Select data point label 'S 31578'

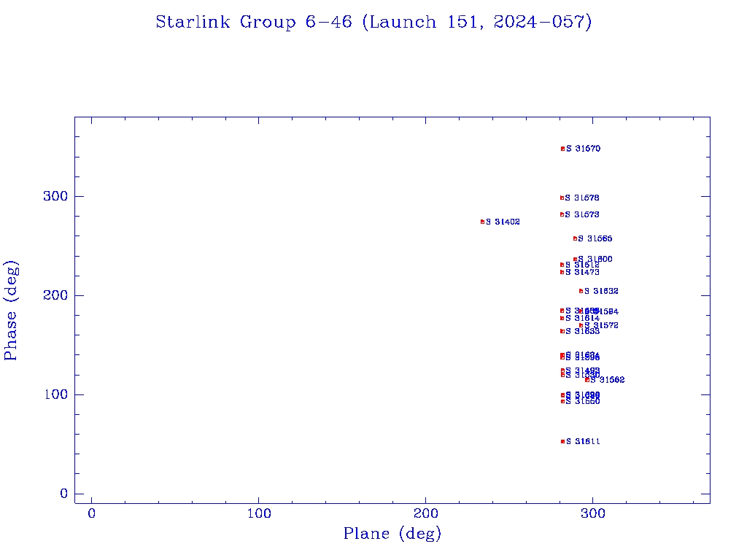pyautogui.click(x=582, y=198)
